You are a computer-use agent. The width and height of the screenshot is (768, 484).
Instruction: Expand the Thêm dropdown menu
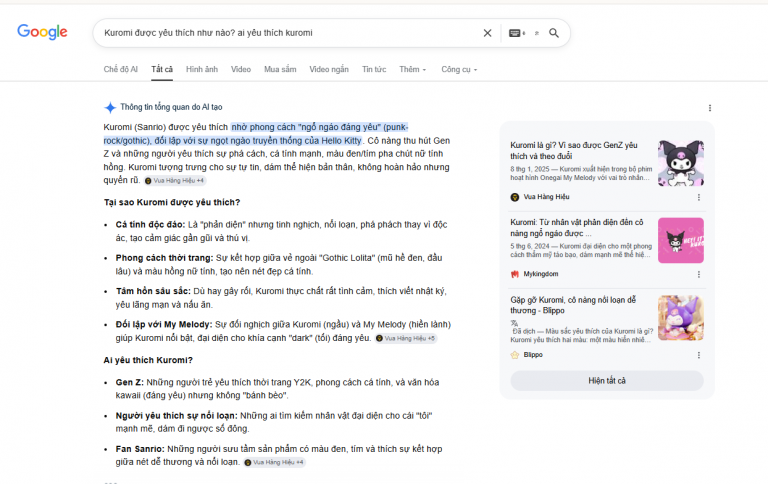coord(412,69)
